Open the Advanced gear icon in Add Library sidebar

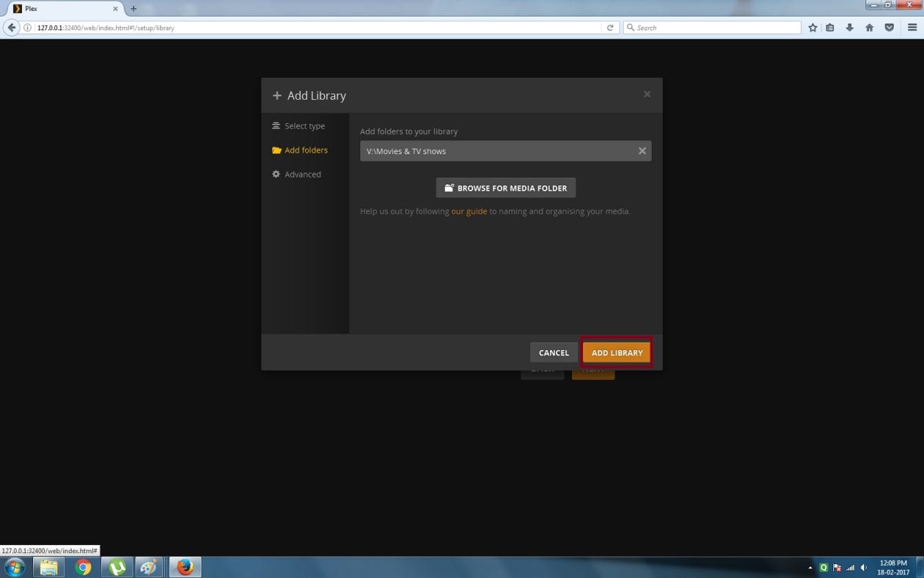click(x=276, y=174)
